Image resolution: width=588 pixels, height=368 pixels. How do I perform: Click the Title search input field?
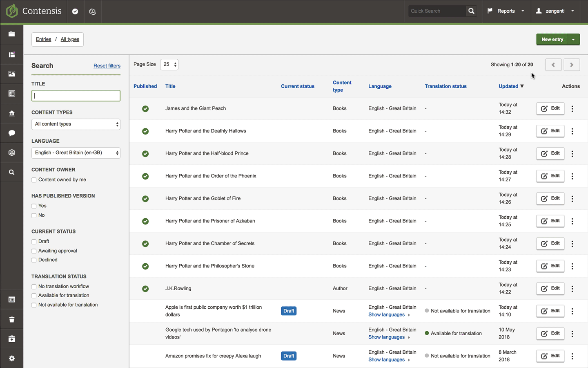76,96
